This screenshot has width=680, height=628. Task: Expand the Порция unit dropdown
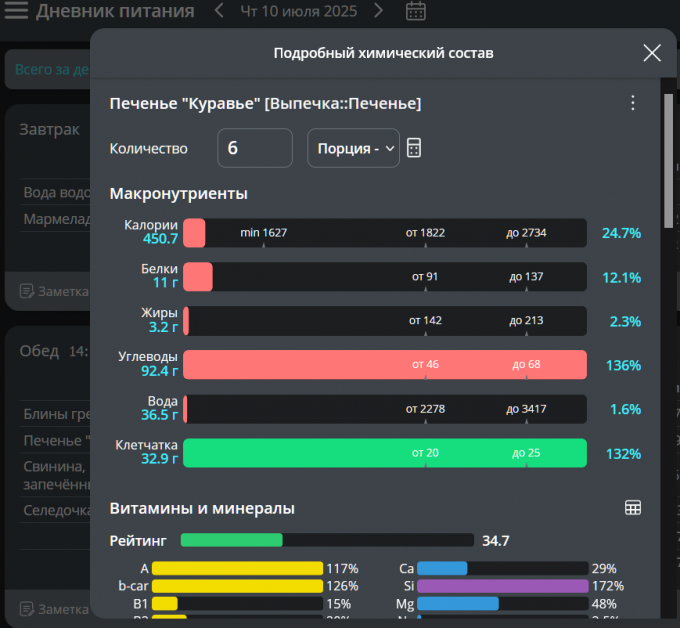point(353,148)
